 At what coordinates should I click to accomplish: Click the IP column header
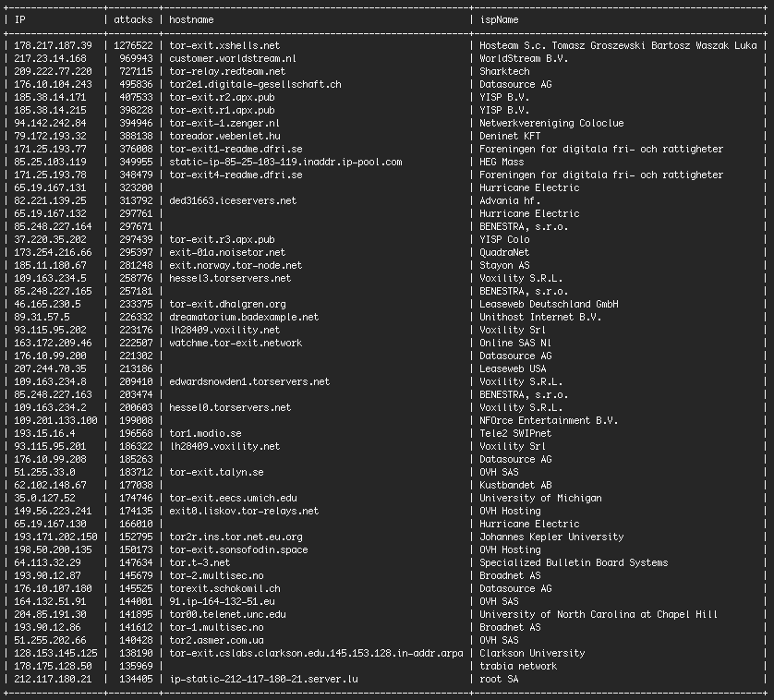tap(20, 19)
